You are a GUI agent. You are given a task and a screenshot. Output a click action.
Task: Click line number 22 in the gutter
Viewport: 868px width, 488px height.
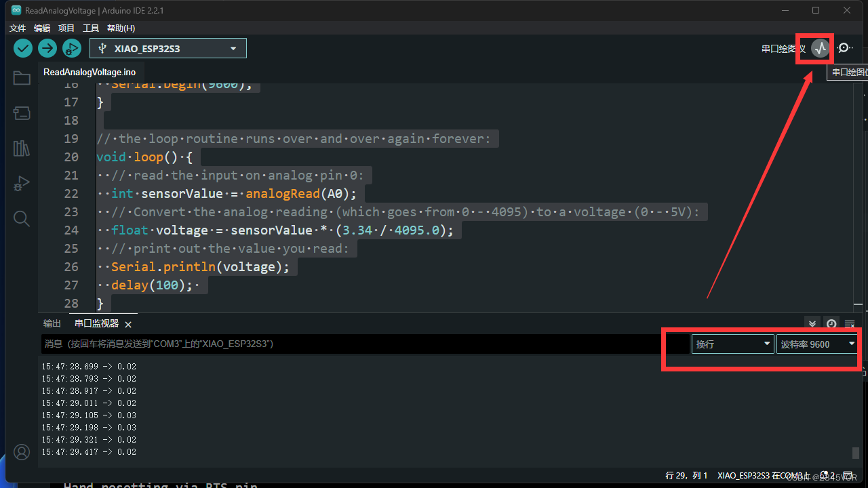(x=71, y=194)
